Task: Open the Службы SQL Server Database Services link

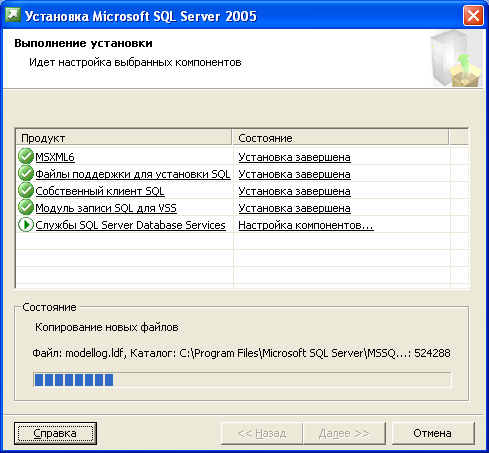Action: click(x=130, y=225)
